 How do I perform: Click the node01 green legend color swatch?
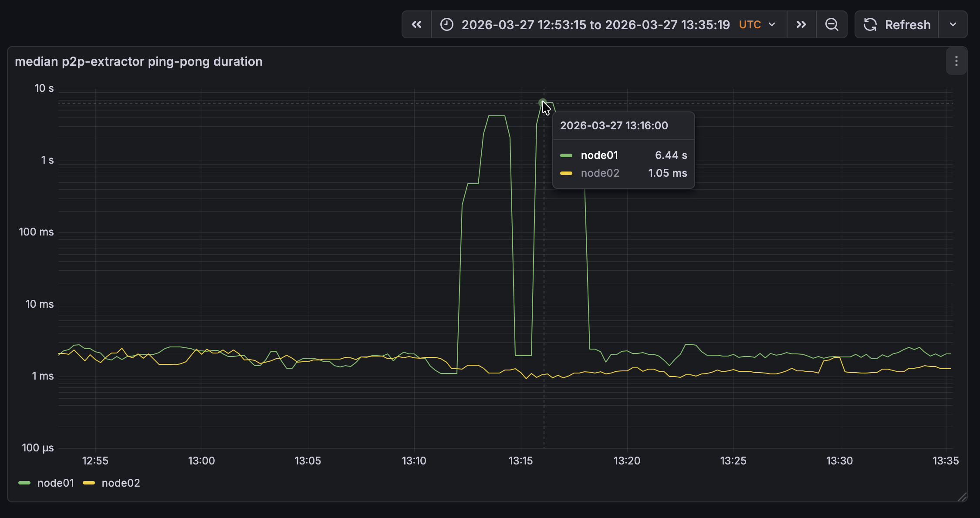pyautogui.click(x=24, y=483)
